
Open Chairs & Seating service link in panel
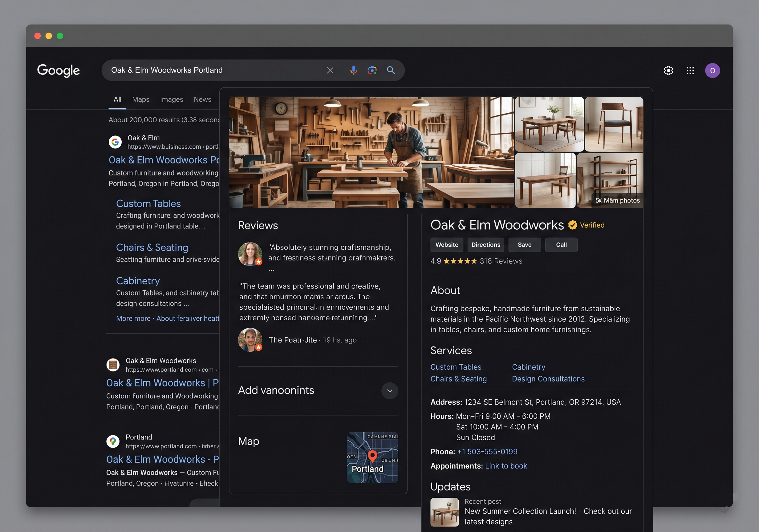(458, 379)
